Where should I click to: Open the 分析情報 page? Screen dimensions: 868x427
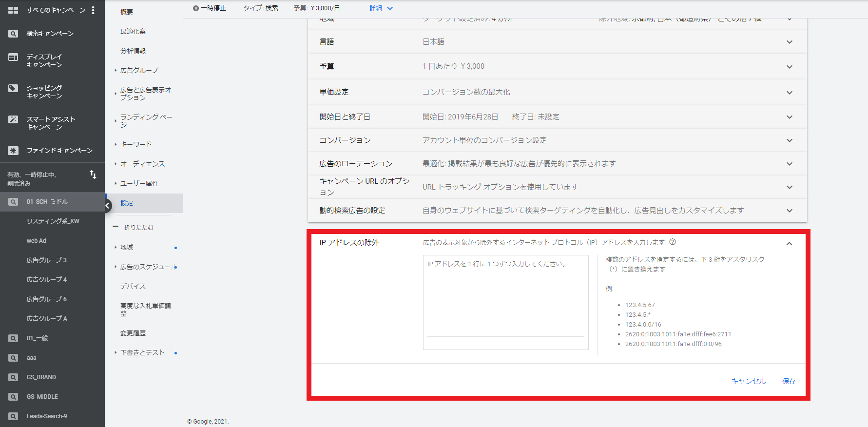click(133, 51)
